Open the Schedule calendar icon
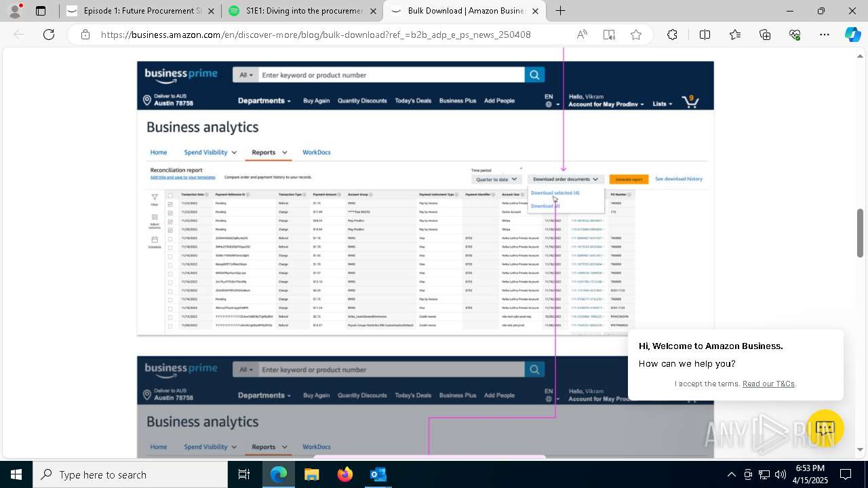Image resolution: width=868 pixels, height=488 pixels. pyautogui.click(x=155, y=240)
